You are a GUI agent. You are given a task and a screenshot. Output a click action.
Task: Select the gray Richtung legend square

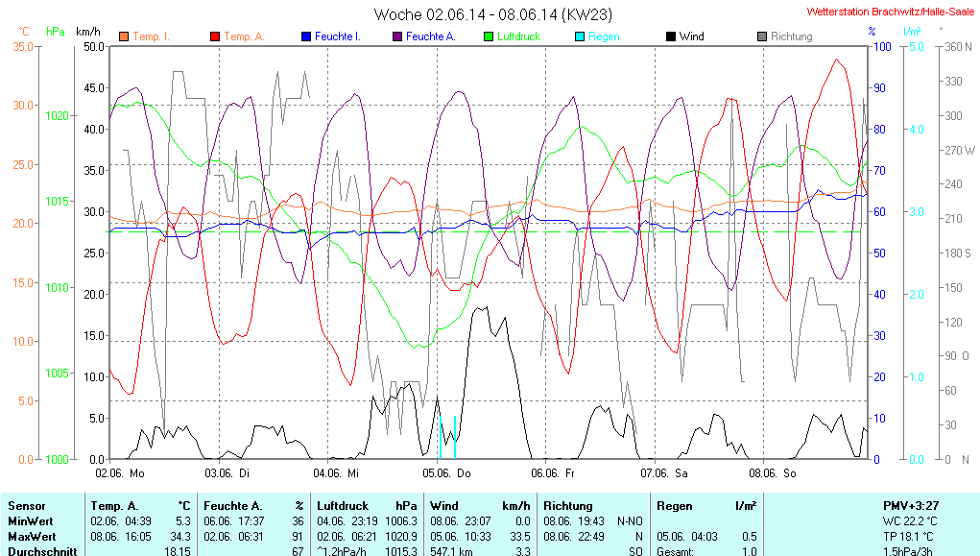tap(761, 36)
